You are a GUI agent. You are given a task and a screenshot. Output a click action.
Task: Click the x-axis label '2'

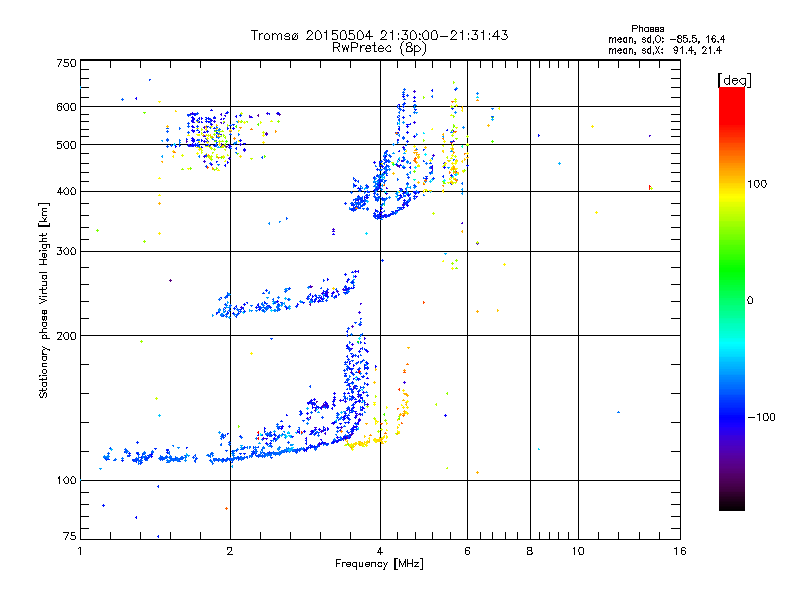point(230,551)
